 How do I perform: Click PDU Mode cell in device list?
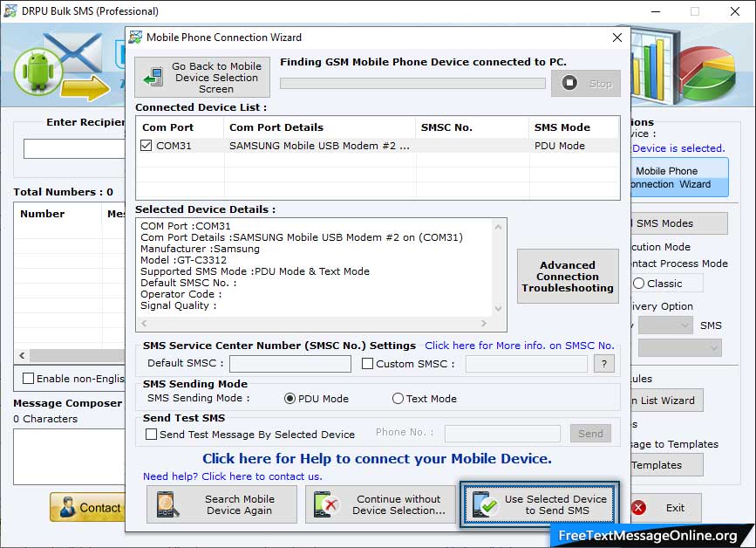(x=559, y=146)
